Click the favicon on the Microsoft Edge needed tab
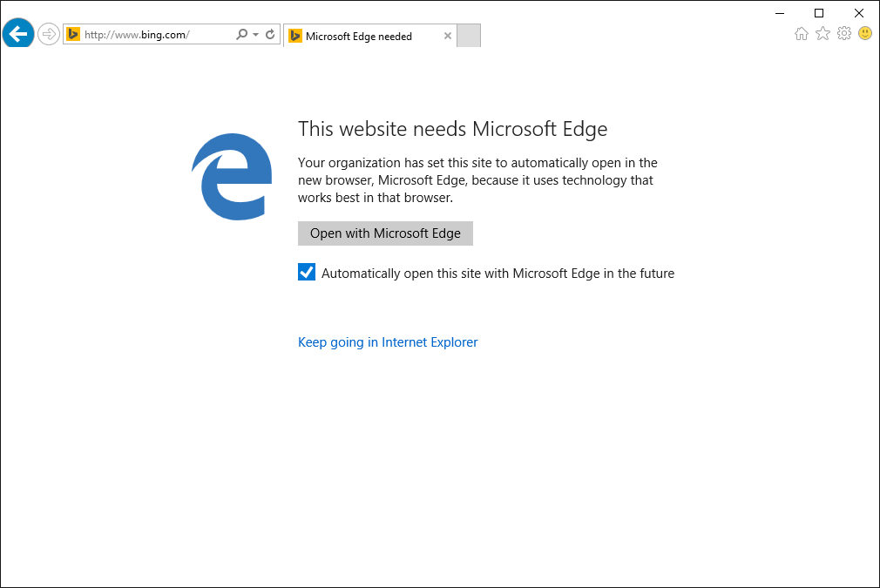This screenshot has height=588, width=880. (x=295, y=36)
